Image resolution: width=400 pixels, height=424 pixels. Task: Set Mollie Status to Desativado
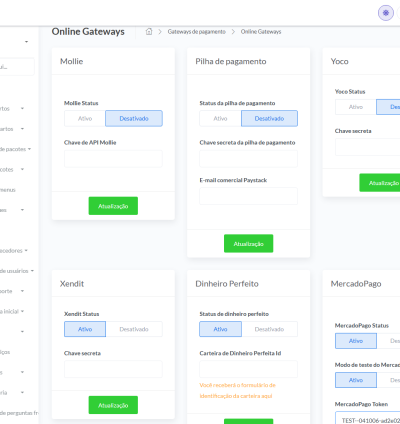[x=134, y=118]
